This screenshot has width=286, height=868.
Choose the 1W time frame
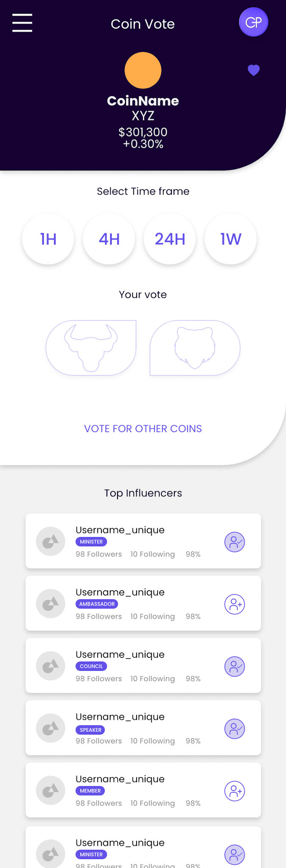(230, 239)
